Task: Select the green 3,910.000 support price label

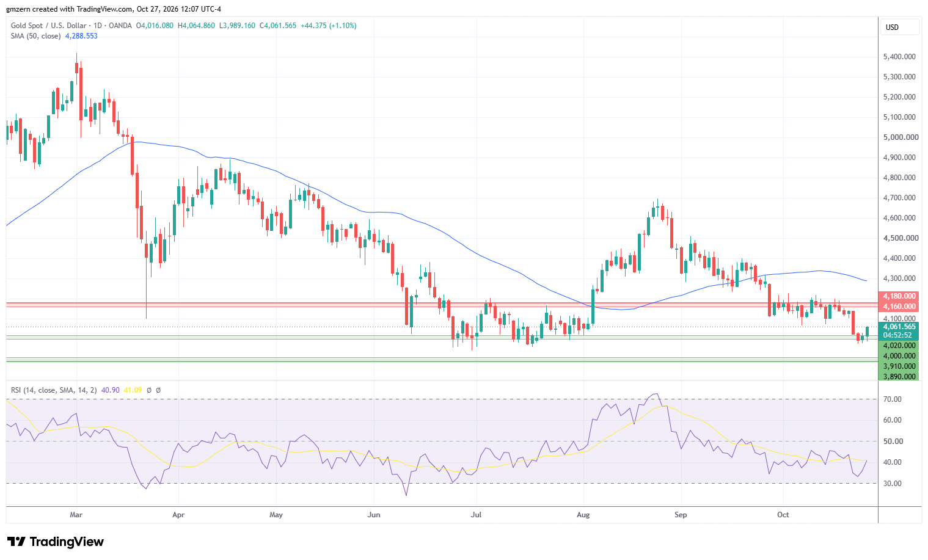Action: coord(899,366)
